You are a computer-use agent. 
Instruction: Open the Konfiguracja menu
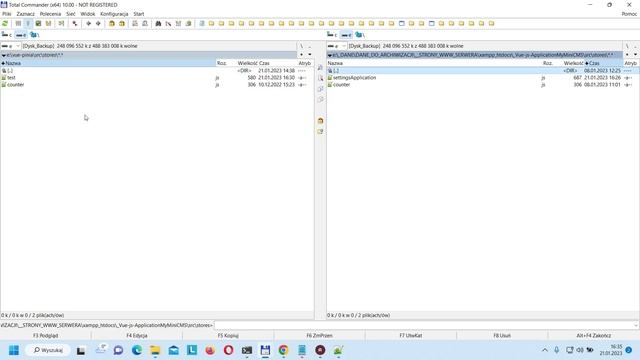coord(114,14)
